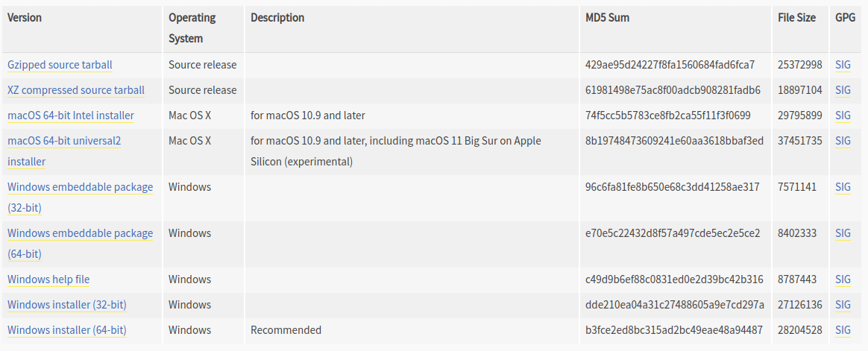Select the MD5 Sum column header

(607, 18)
